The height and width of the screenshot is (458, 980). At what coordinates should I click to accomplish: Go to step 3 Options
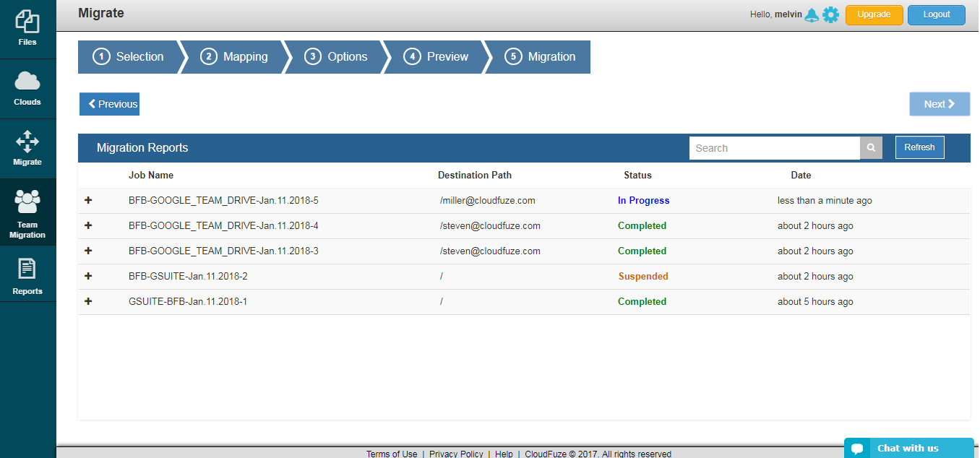coord(336,57)
